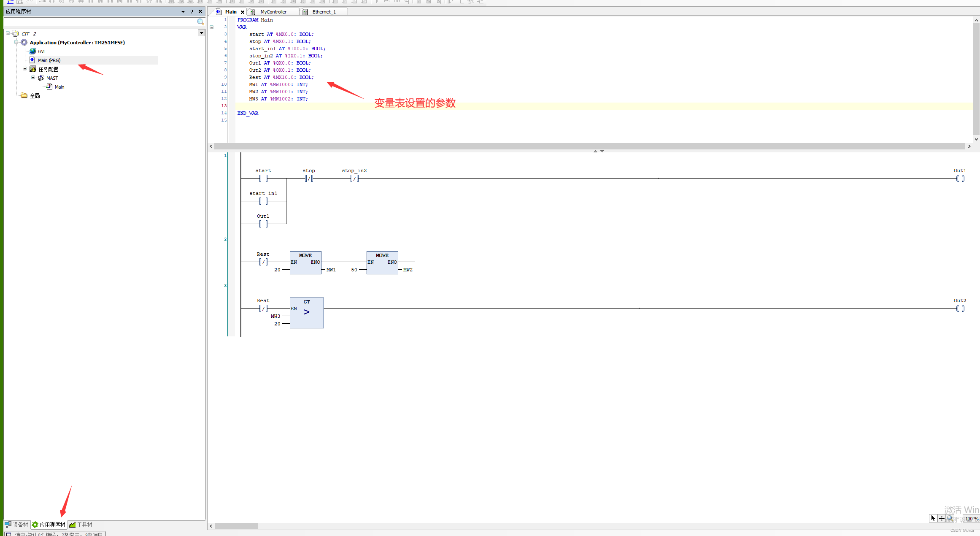
Task: Toggle the pin on 应用程序树 panel
Action: pyautogui.click(x=192, y=11)
